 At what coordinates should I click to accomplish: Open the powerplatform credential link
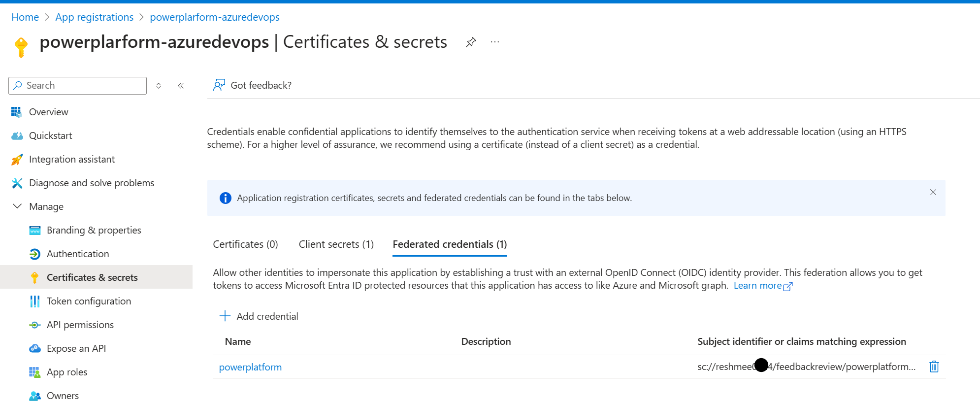click(250, 367)
